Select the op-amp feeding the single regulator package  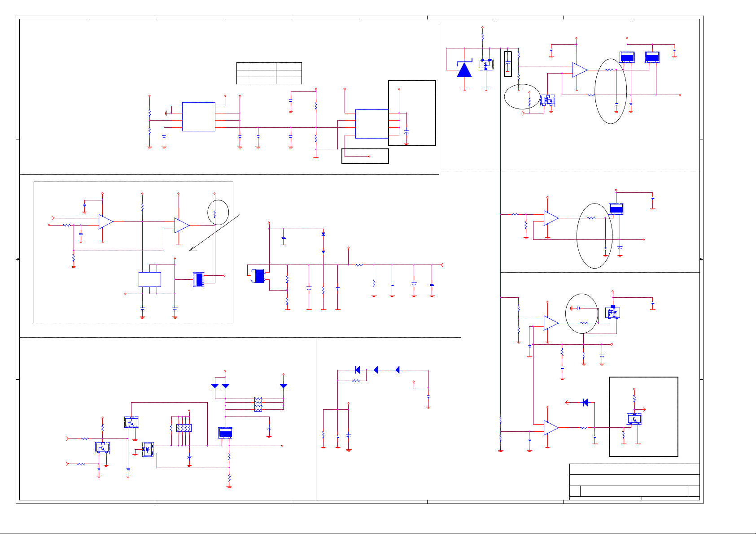(x=551, y=218)
